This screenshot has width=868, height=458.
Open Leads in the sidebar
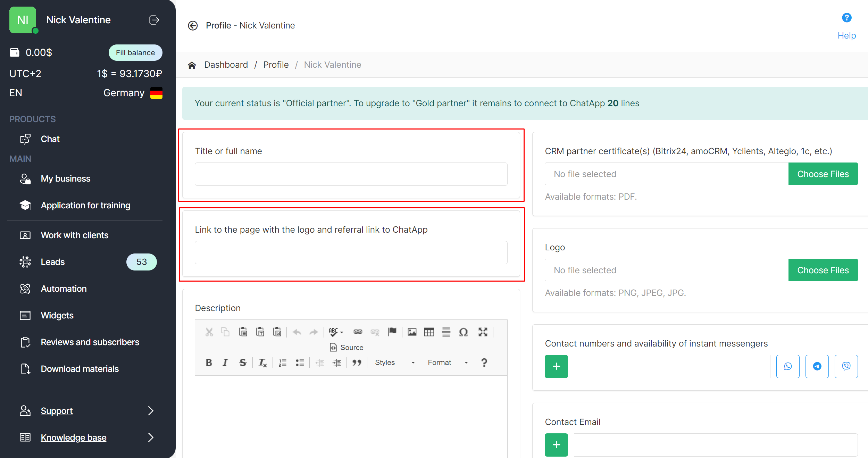tap(53, 262)
